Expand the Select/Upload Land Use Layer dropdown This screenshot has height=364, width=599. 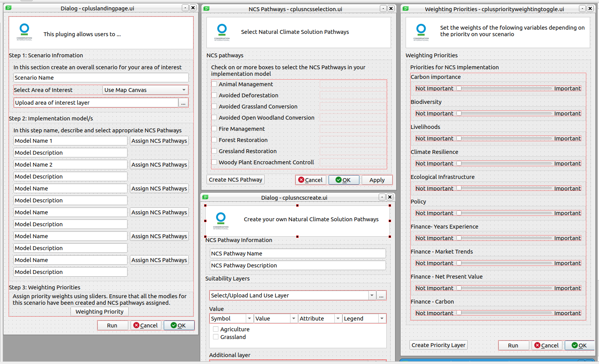[x=372, y=295]
